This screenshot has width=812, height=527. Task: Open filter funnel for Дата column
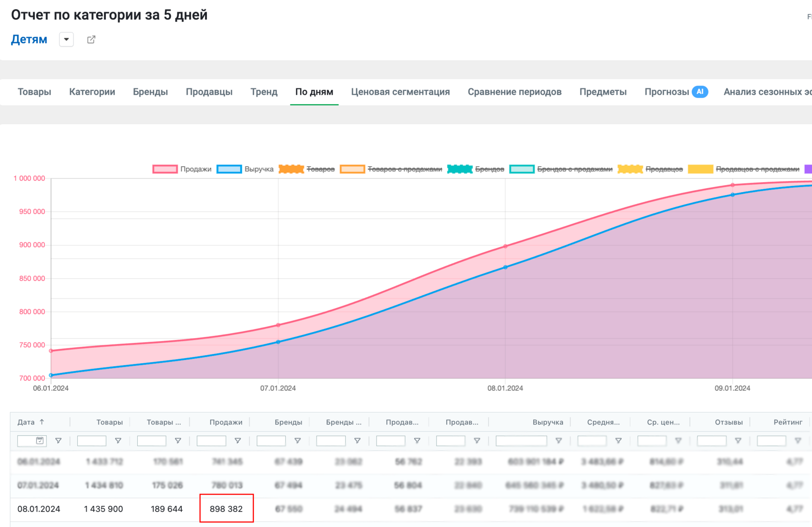tap(58, 441)
